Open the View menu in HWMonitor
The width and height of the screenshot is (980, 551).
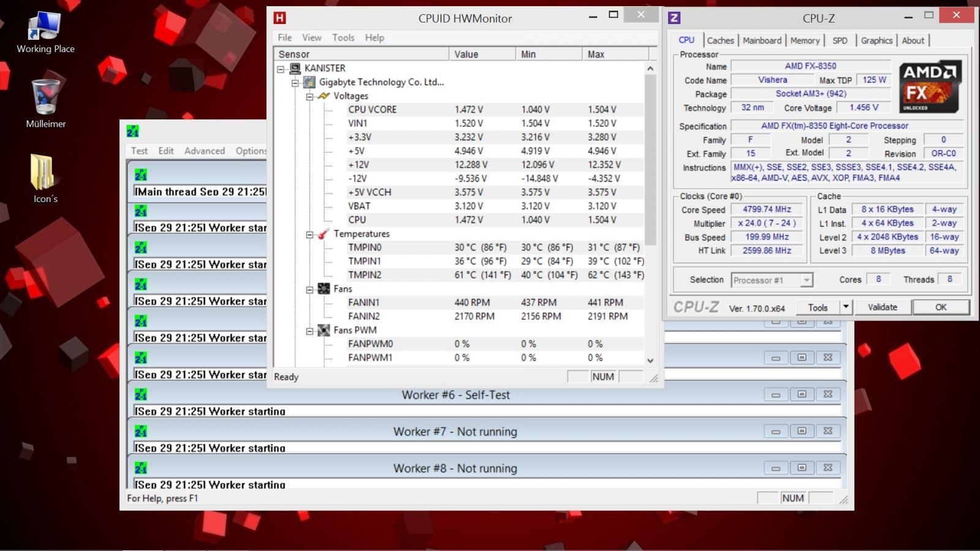click(x=312, y=37)
